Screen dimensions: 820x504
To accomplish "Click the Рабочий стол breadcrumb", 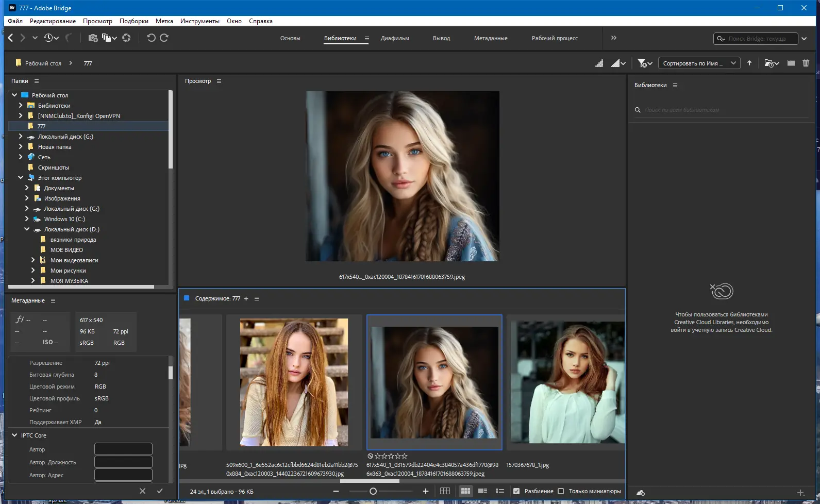I will coord(43,63).
